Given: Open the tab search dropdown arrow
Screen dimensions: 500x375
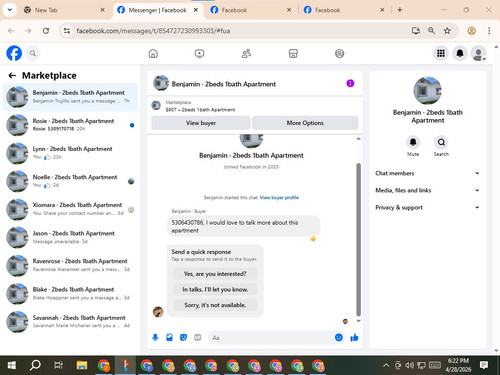Looking at the screenshot, I should point(10,10).
